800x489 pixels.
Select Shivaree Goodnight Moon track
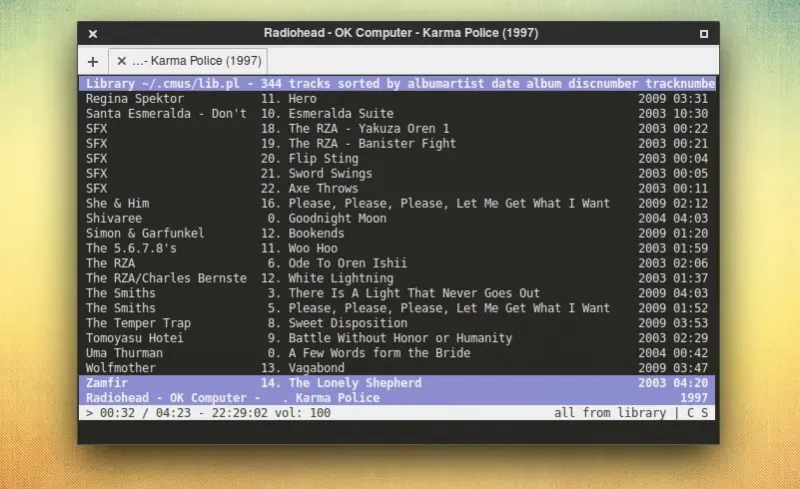click(397, 218)
